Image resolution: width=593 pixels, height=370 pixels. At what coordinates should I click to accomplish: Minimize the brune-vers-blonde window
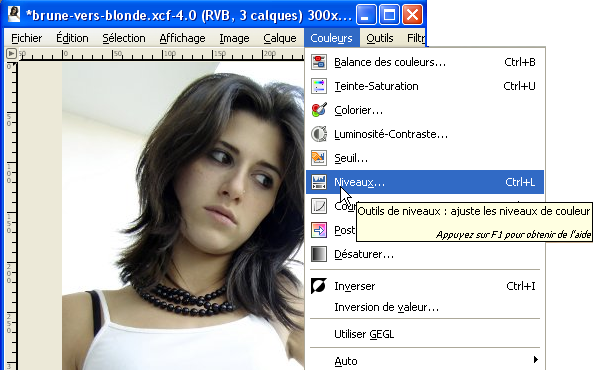click(366, 15)
